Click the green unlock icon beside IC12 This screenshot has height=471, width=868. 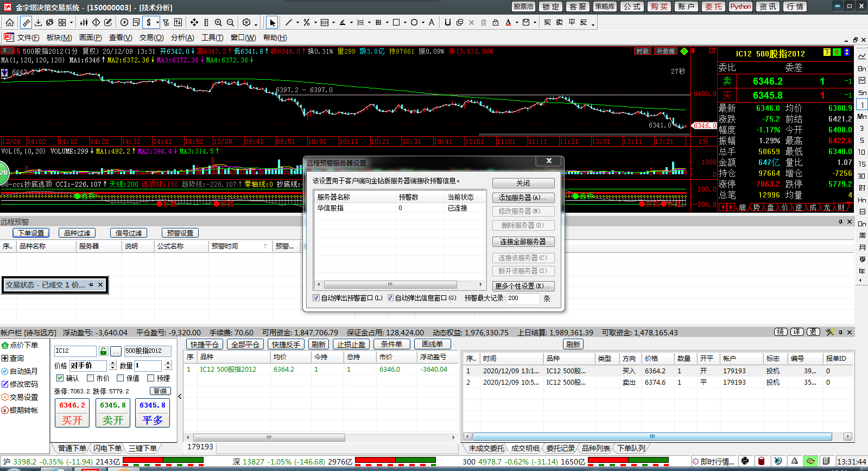[x=104, y=351]
